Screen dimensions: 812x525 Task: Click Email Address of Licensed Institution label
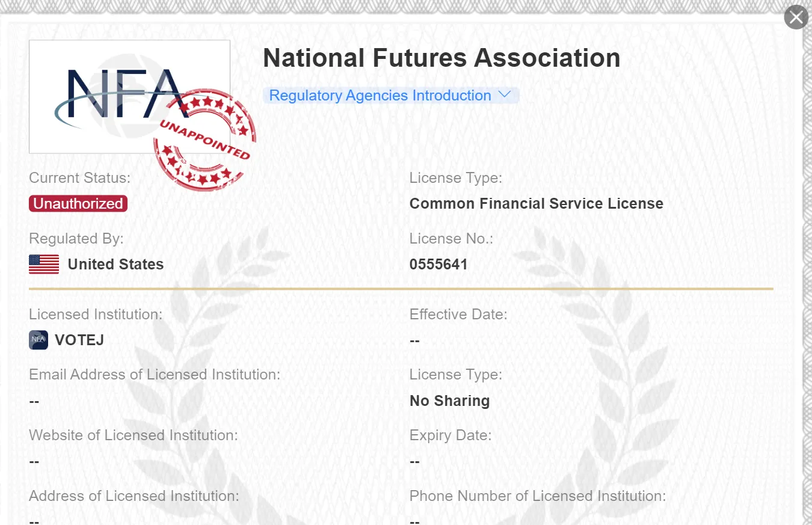tap(155, 375)
